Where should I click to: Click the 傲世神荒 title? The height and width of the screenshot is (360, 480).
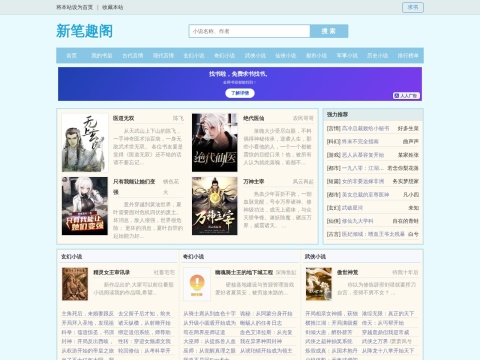click(347, 272)
